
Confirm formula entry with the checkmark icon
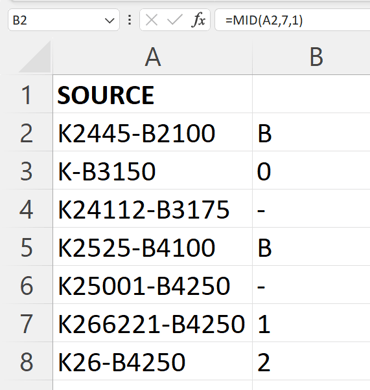coord(174,20)
